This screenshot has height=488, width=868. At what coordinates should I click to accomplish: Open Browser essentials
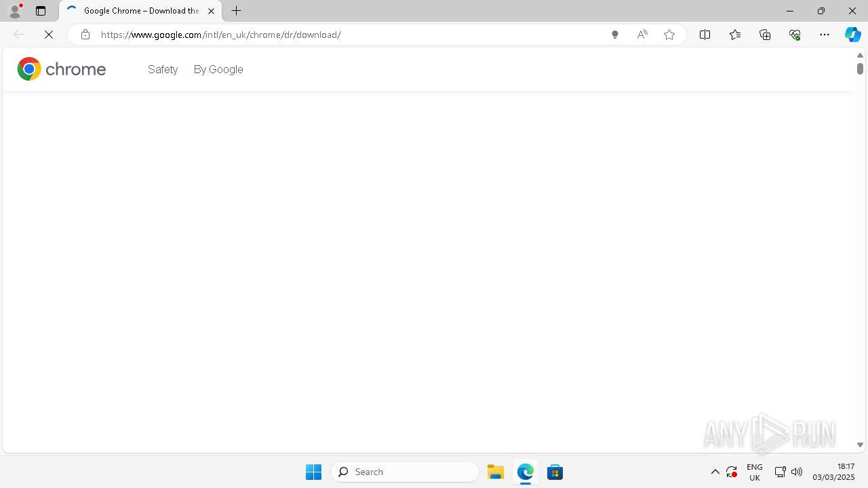pos(795,35)
